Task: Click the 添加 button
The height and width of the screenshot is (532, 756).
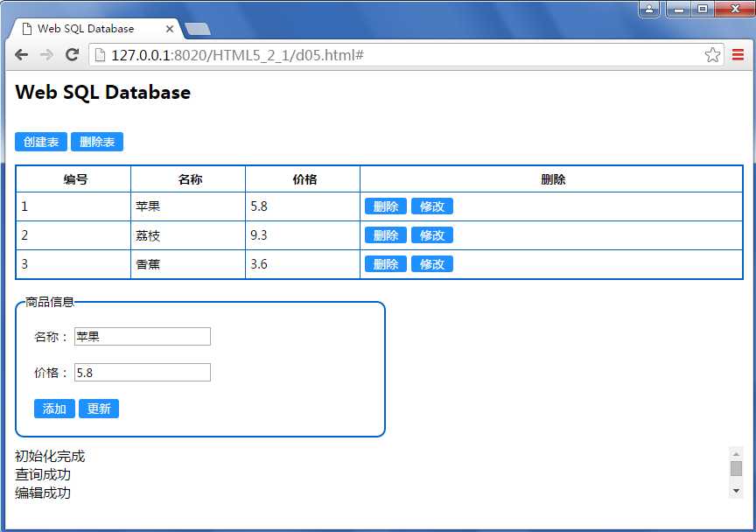Action: tap(54, 409)
